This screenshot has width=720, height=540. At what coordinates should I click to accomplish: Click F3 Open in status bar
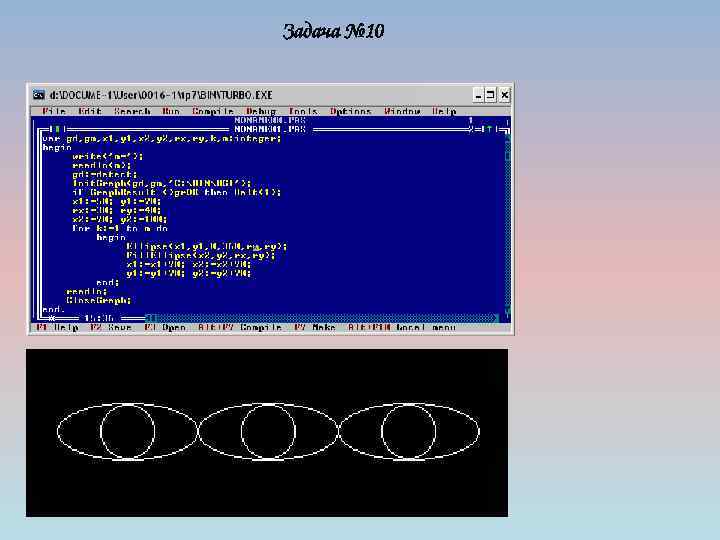pyautogui.click(x=165, y=327)
